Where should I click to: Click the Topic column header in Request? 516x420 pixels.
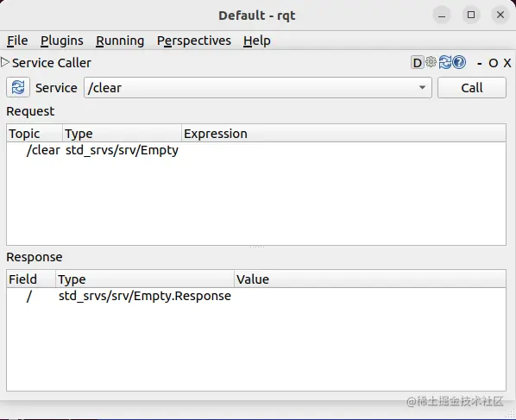coord(35,134)
